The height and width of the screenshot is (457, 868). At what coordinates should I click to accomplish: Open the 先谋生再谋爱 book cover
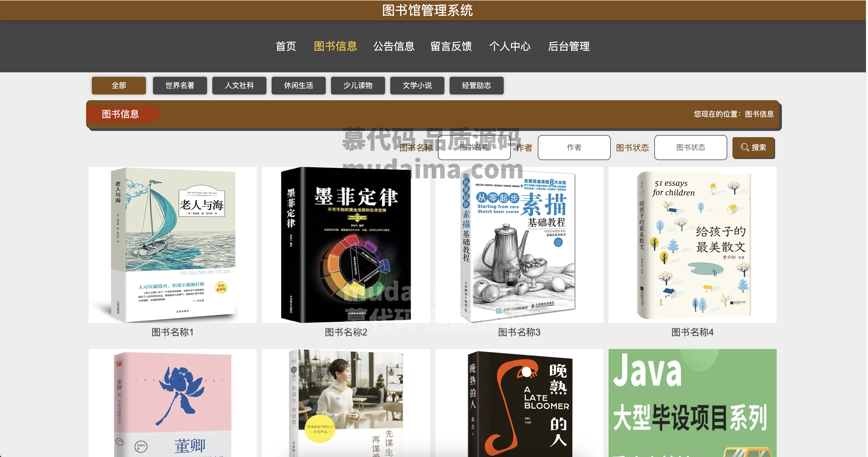(346, 403)
